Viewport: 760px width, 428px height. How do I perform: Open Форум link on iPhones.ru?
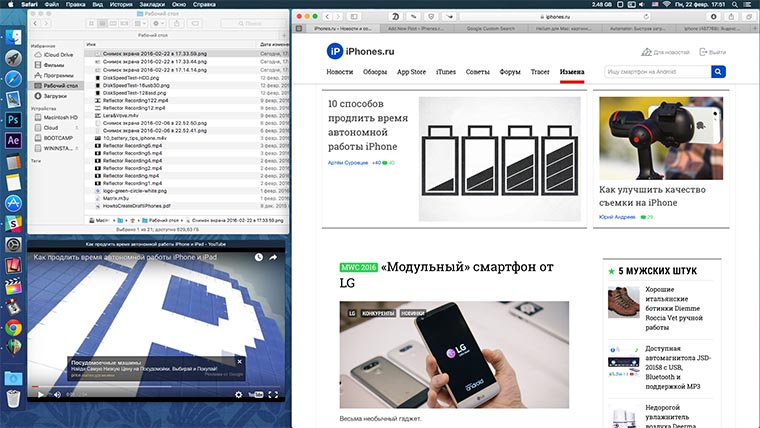coord(510,72)
